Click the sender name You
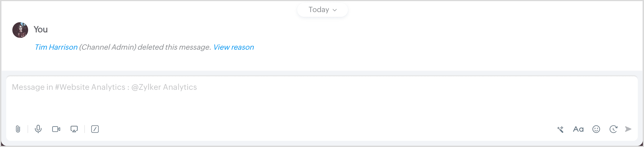 (x=41, y=29)
